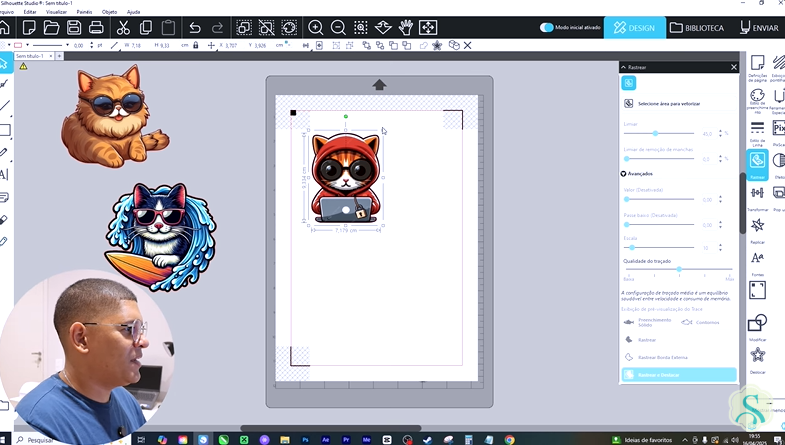
Task: Open Google Chrome from the taskbar
Action: tap(509, 439)
